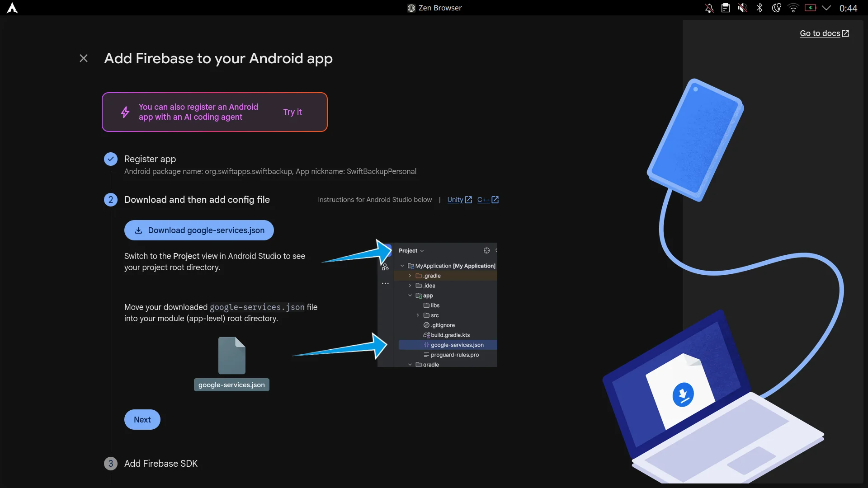Image resolution: width=868 pixels, height=488 pixels.
Task: Click the google-services.json file illustration
Action: click(231, 364)
